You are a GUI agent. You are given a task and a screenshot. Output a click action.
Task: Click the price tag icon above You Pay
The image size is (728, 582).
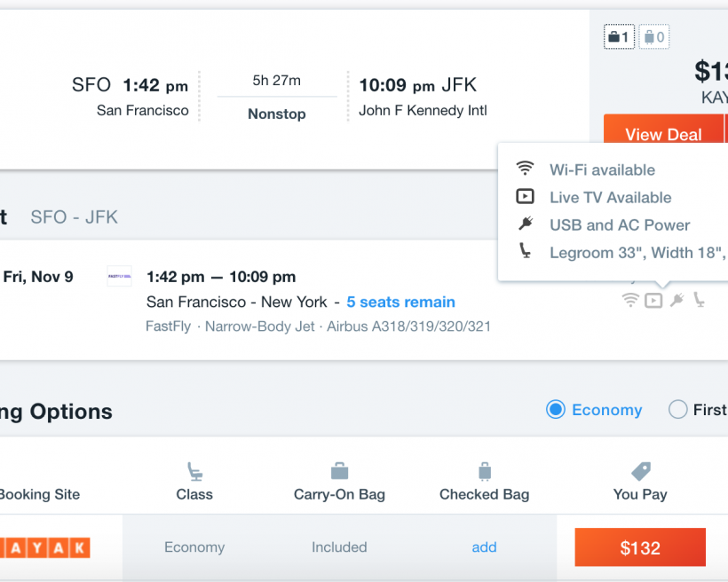[640, 470]
